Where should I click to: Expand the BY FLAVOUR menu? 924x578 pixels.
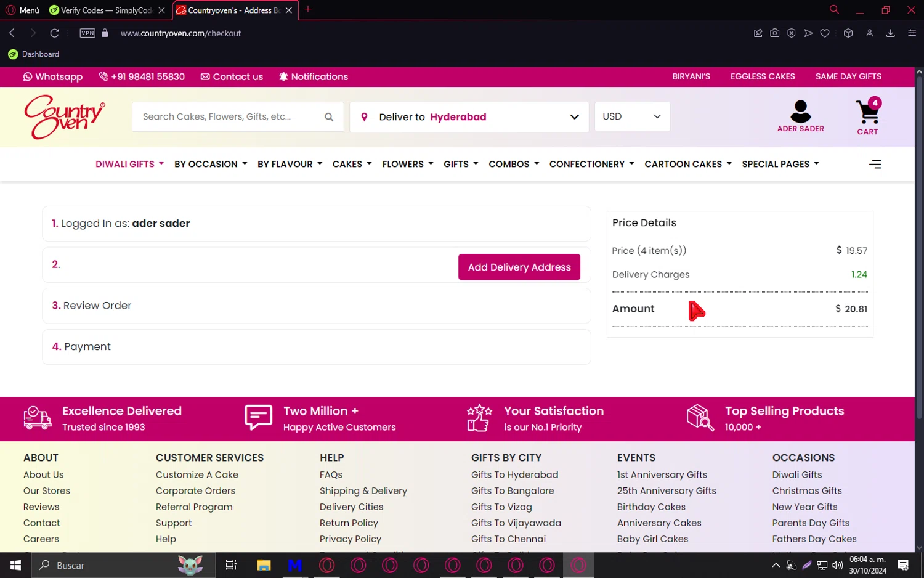click(x=290, y=164)
